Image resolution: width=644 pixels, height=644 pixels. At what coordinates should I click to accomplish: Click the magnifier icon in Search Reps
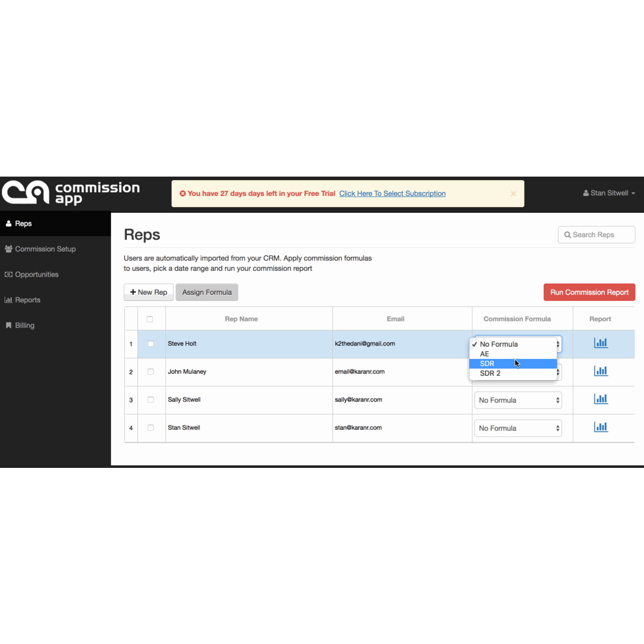point(567,234)
